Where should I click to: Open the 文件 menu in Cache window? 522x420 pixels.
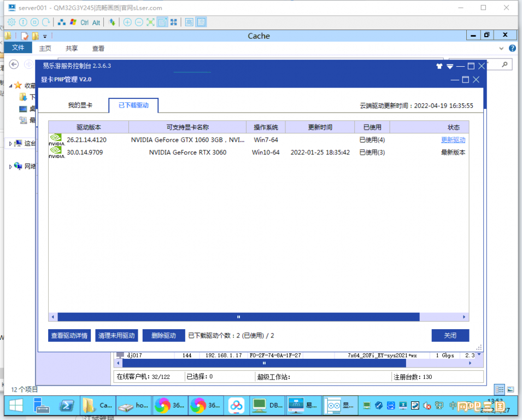[x=18, y=48]
